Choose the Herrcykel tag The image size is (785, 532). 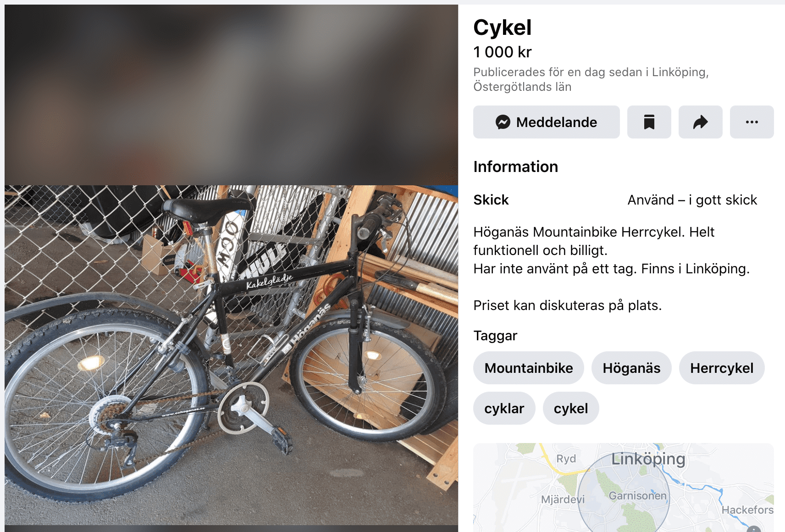coord(721,368)
